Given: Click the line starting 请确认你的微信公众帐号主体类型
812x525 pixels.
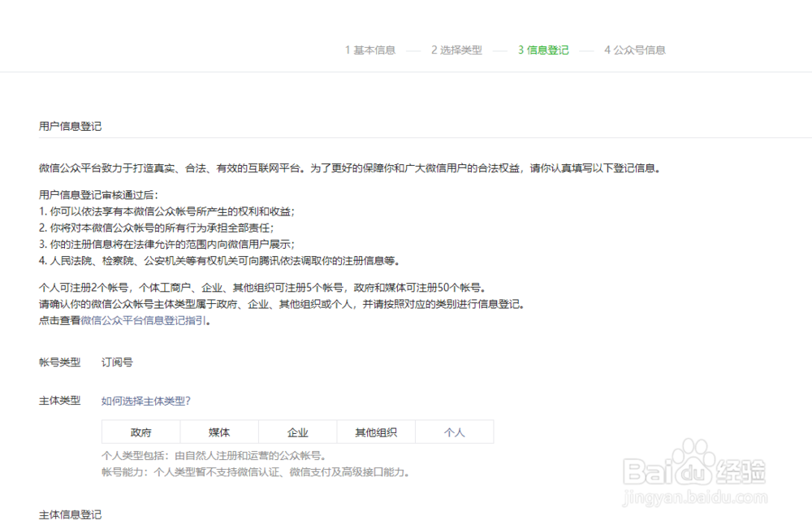Looking at the screenshot, I should (282, 304).
